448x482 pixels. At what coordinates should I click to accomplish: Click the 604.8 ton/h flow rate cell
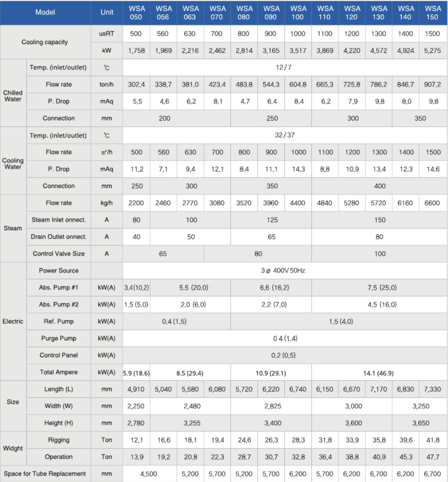pyautogui.click(x=298, y=84)
